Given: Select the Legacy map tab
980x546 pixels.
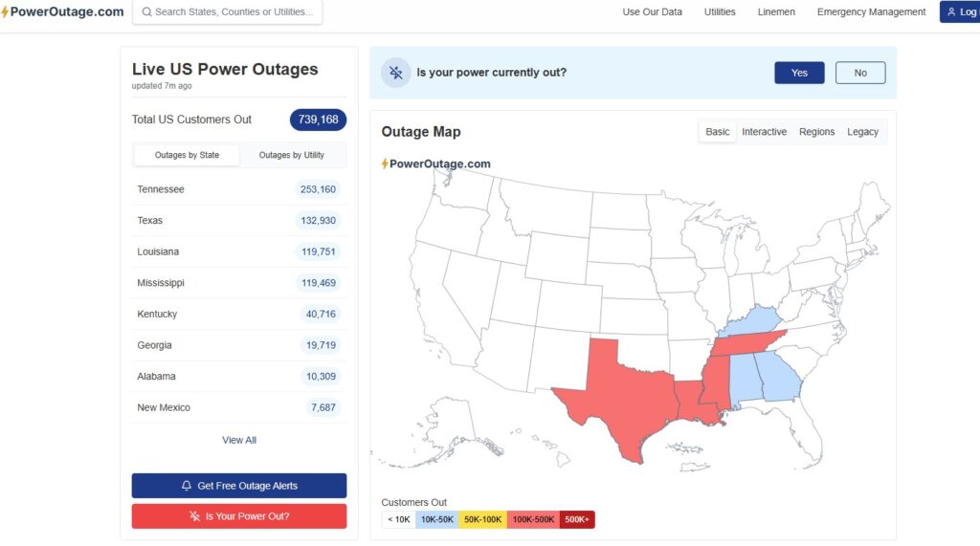Looking at the screenshot, I should [x=862, y=132].
